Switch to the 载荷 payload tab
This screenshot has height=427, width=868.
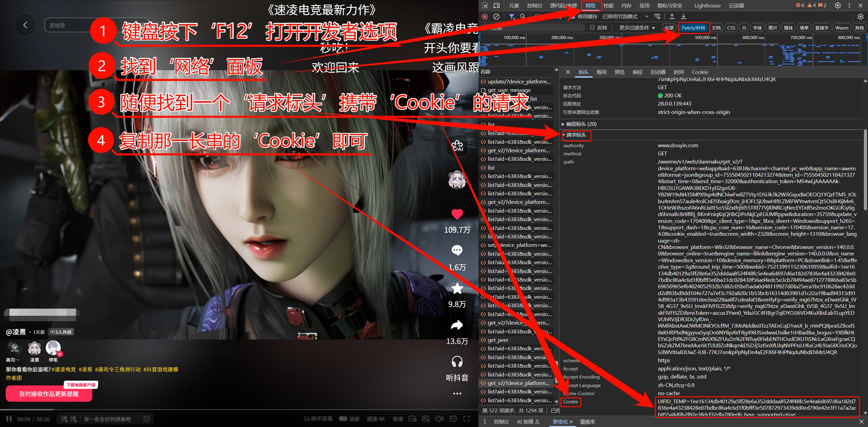[601, 72]
